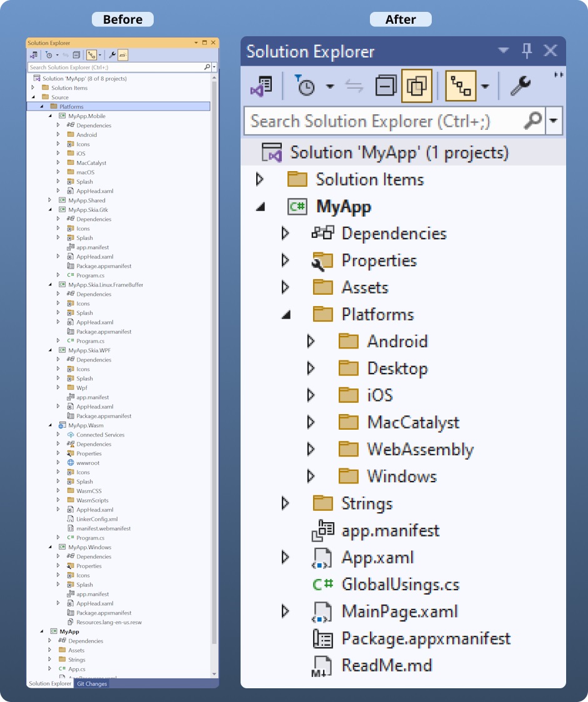Expand the Android folder under Platforms
The height and width of the screenshot is (702, 588).
coord(311,342)
